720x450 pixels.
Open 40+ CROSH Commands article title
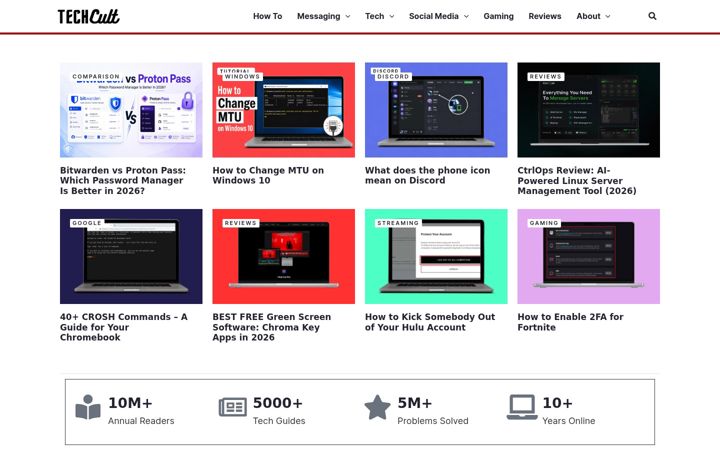[124, 327]
